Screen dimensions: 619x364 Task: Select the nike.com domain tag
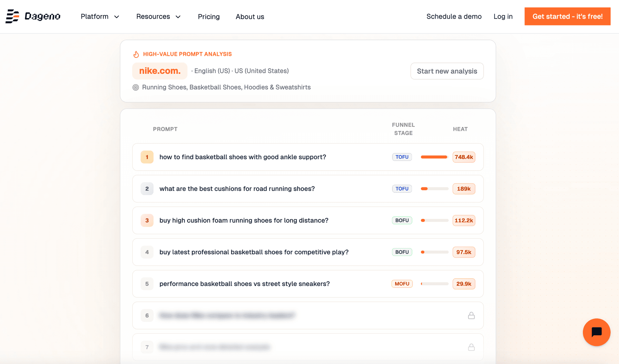tap(160, 71)
